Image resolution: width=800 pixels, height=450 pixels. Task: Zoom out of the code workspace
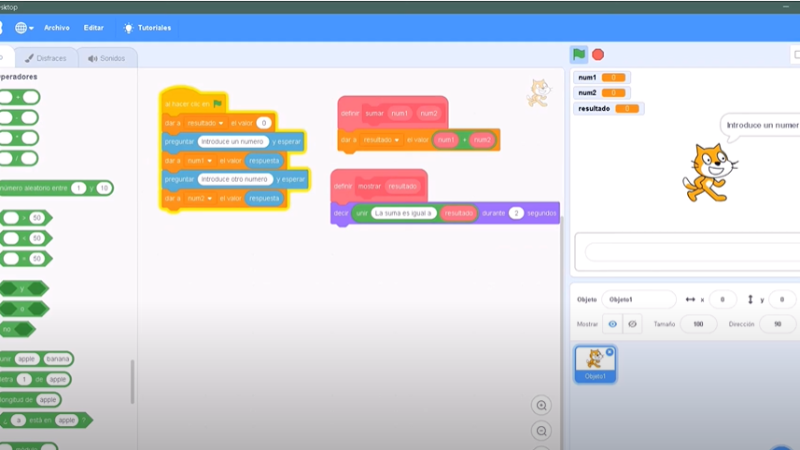coord(541,431)
